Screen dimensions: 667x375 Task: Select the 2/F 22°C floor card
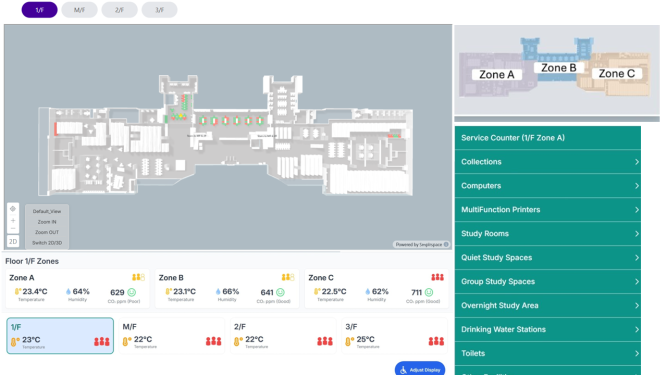point(283,336)
